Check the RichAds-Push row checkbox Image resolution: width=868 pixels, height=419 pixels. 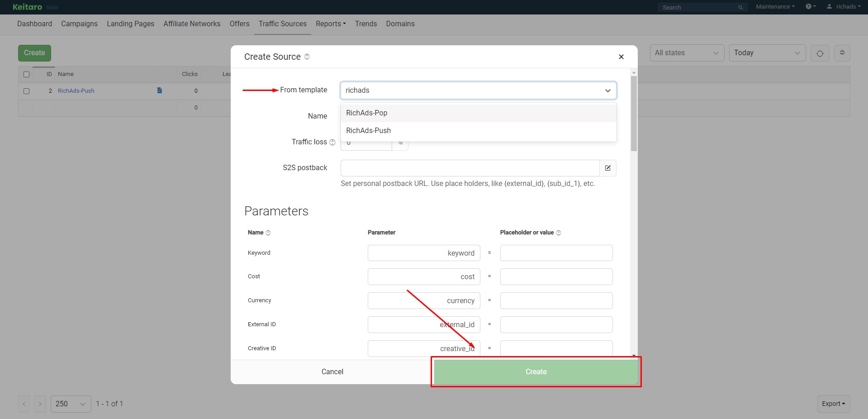tap(26, 91)
